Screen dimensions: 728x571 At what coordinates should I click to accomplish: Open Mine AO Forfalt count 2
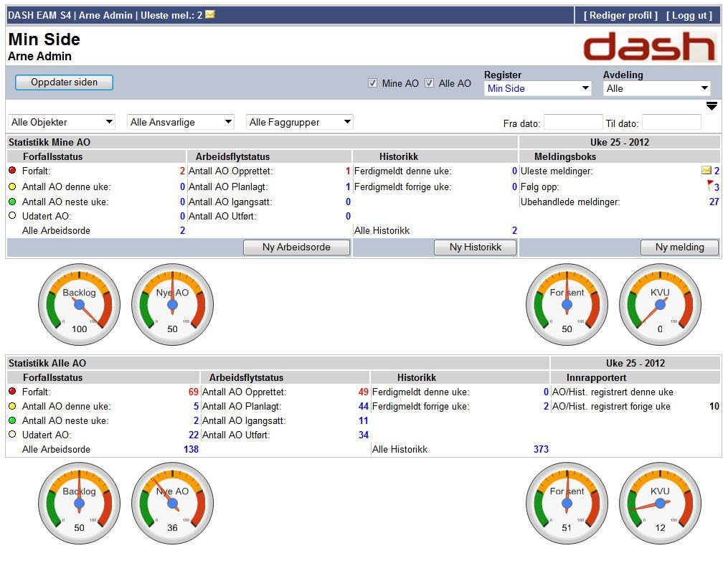(x=182, y=171)
